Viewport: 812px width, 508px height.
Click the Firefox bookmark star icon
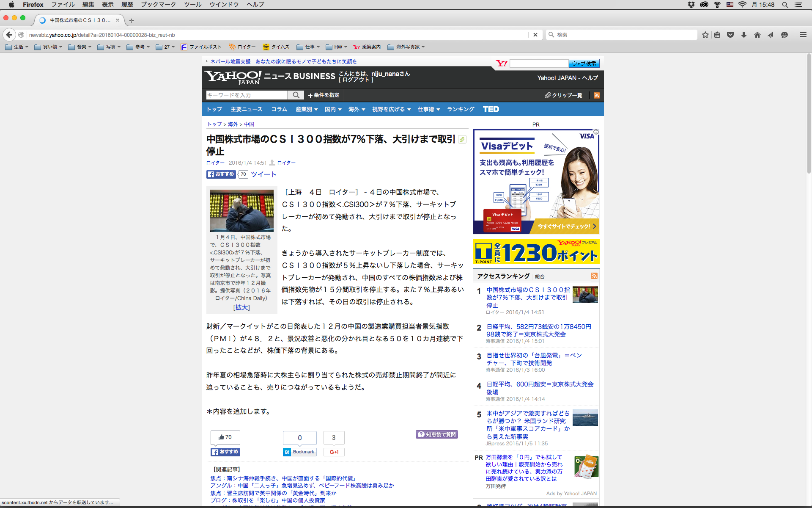[x=705, y=35]
